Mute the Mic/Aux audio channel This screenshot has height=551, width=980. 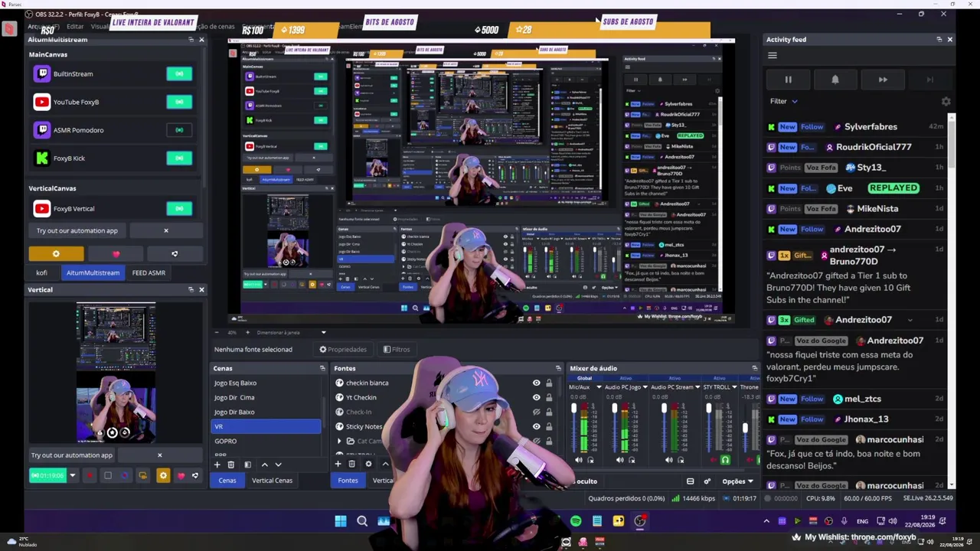[578, 460]
